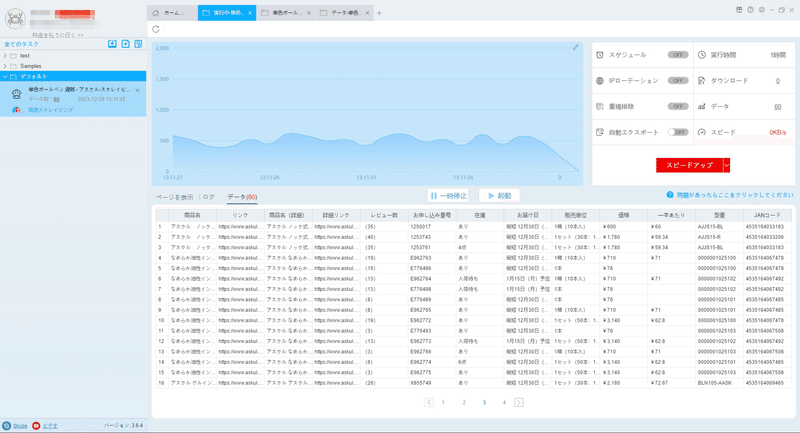This screenshot has height=433, width=800.
Task: Click the home icon on the ホーム tab
Action: pos(156,13)
